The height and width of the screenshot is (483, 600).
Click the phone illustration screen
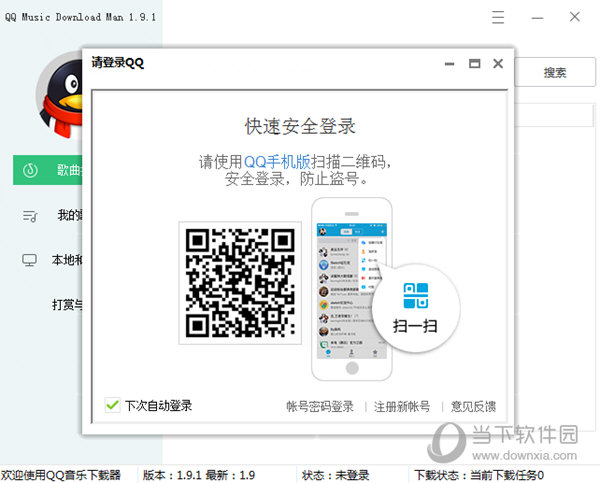[x=352, y=290]
